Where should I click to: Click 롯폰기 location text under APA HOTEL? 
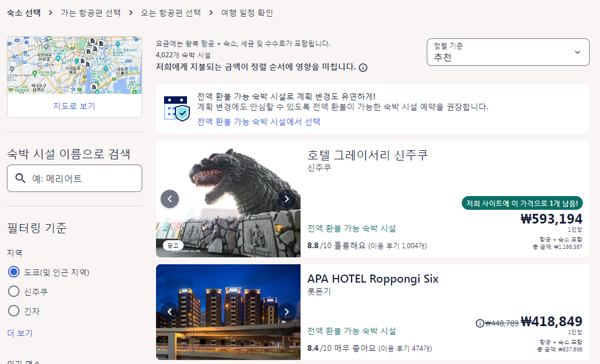pyautogui.click(x=318, y=291)
